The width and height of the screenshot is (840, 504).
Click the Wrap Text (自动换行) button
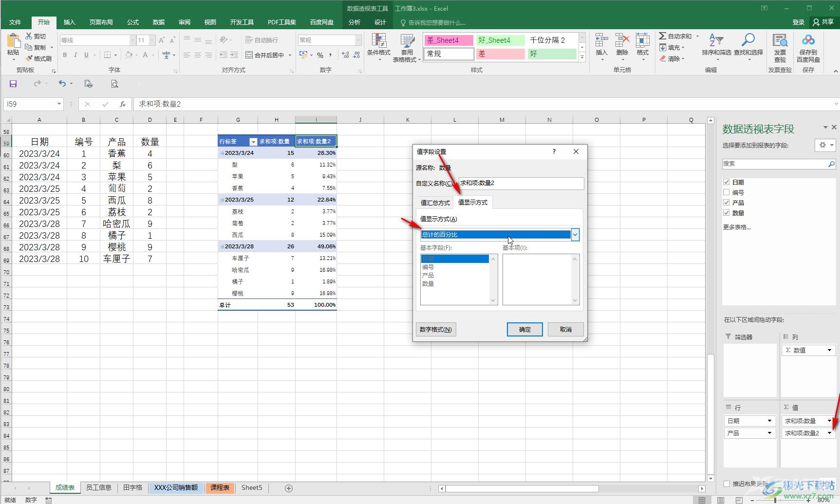pyautogui.click(x=262, y=40)
